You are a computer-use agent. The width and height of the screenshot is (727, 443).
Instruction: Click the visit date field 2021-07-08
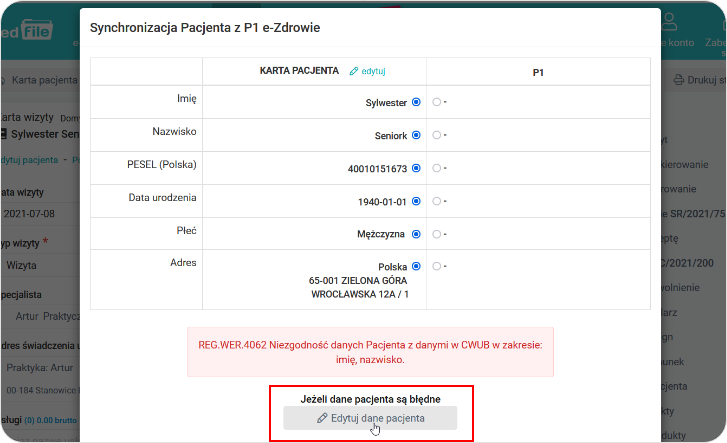[x=40, y=214]
